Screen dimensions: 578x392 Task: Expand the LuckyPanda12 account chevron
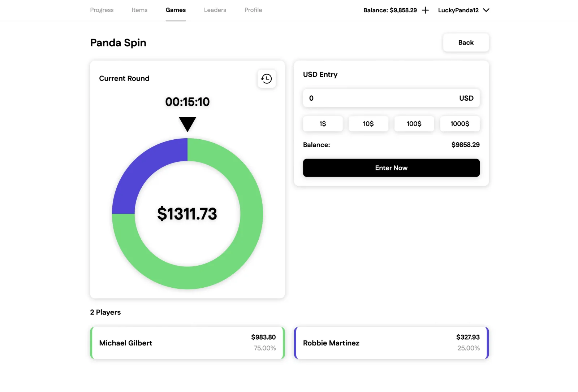[x=486, y=10]
